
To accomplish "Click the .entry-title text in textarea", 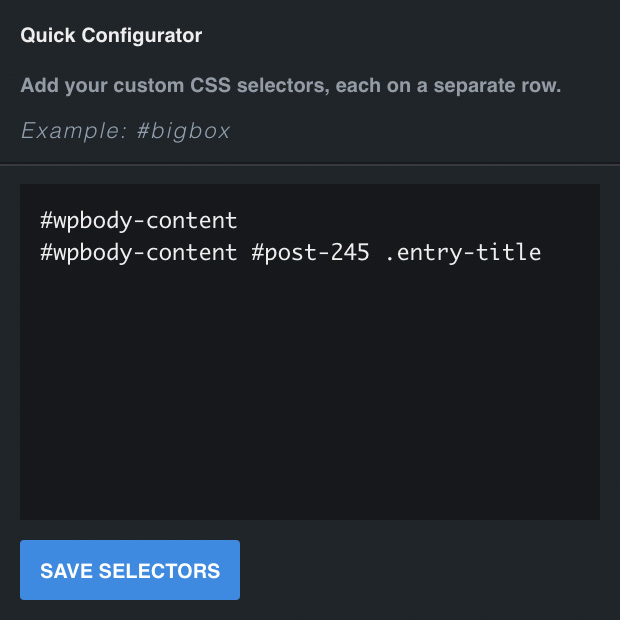I will click(463, 253).
